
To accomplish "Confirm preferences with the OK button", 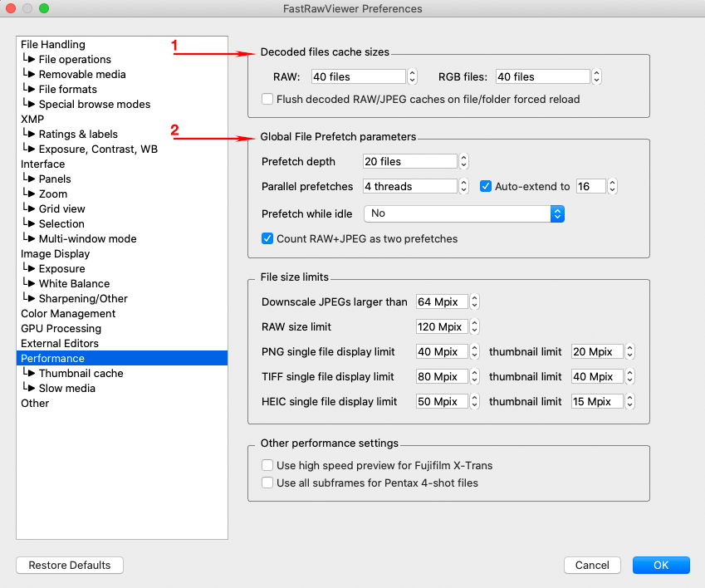I will click(661, 566).
